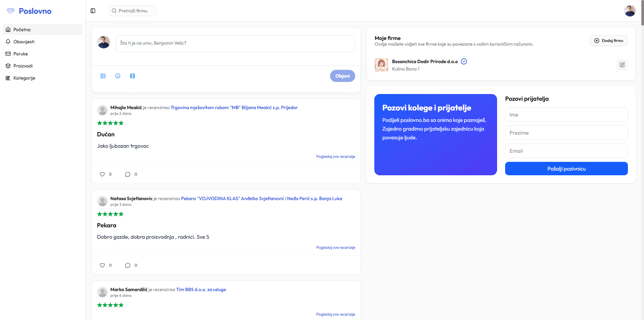This screenshot has height=320, width=644.
Task: Comment on Mihajlo Meakić's Dućan review
Action: pyautogui.click(x=128, y=174)
